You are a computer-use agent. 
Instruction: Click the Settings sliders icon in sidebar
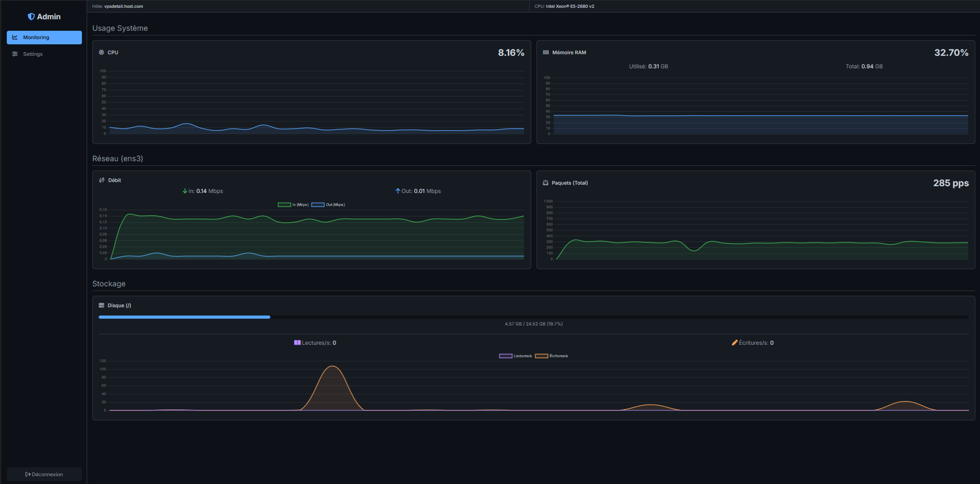tap(15, 54)
